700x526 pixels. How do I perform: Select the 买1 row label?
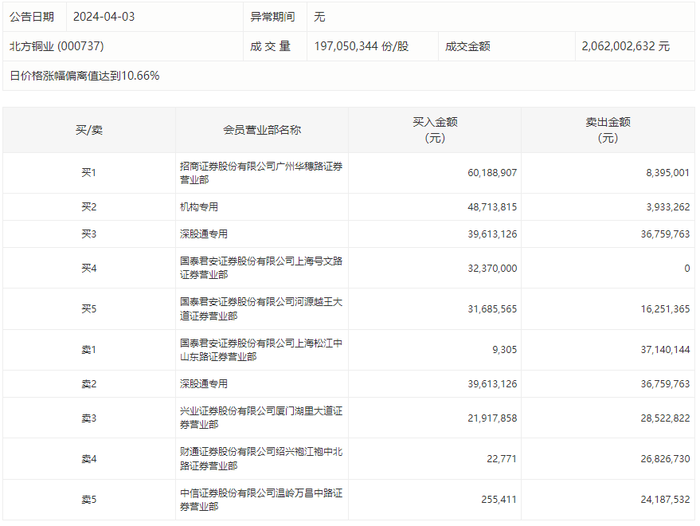[89, 173]
